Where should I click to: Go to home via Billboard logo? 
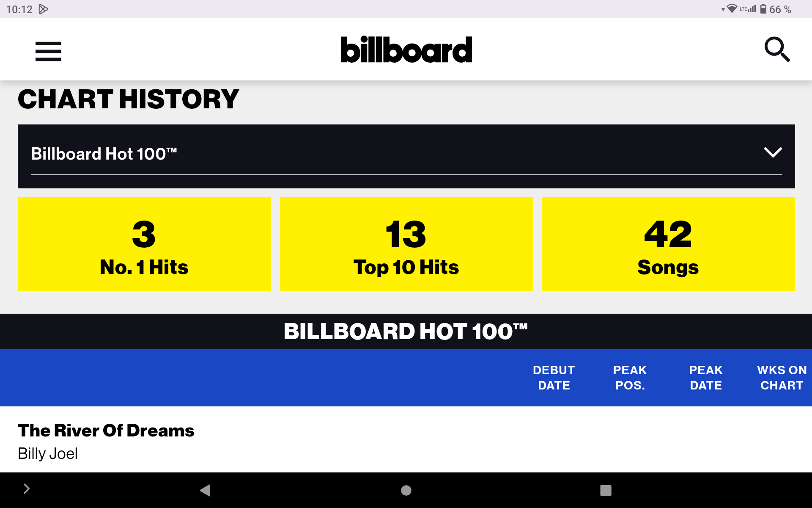point(406,50)
